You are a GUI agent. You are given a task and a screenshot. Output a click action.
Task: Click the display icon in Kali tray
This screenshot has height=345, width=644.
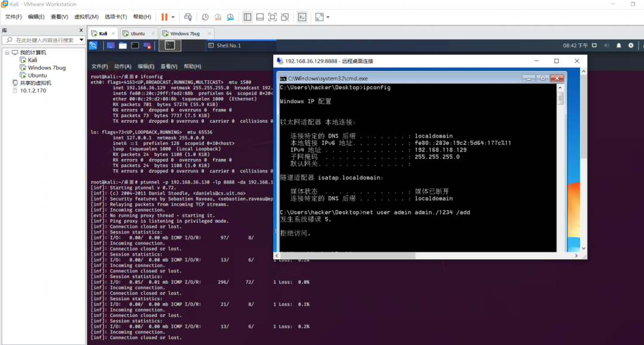point(595,45)
